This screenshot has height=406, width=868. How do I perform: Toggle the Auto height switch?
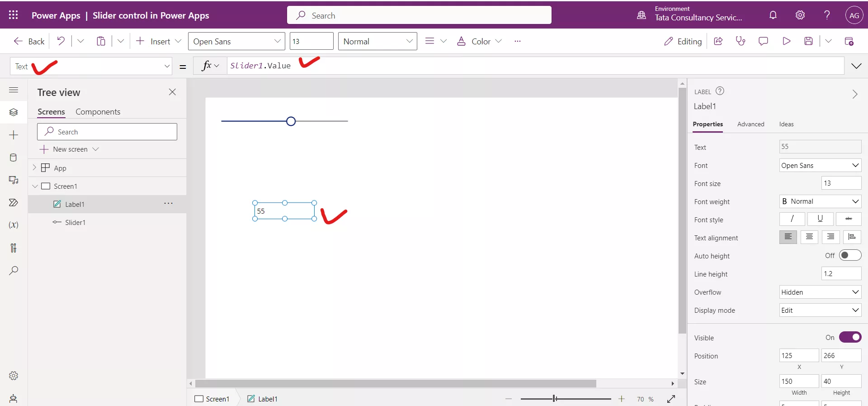coord(850,255)
